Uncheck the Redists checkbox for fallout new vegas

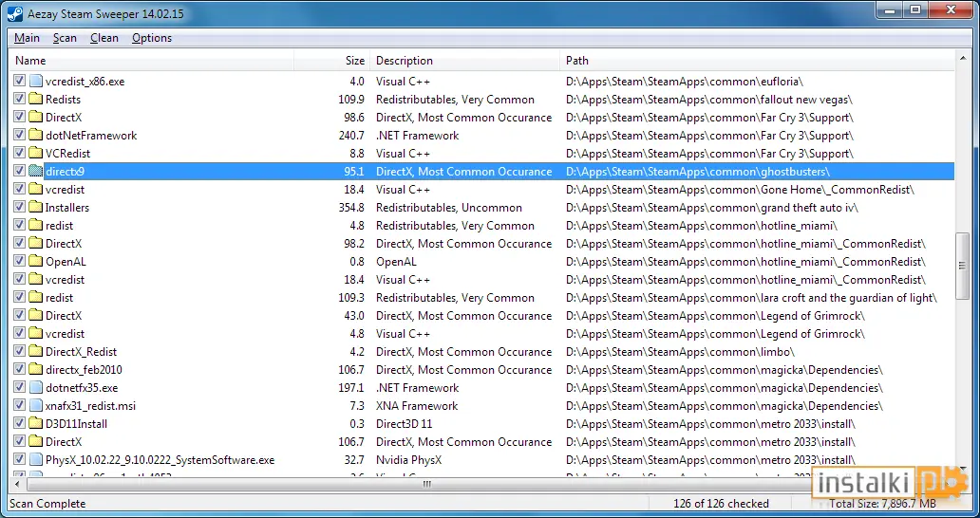[x=19, y=100]
